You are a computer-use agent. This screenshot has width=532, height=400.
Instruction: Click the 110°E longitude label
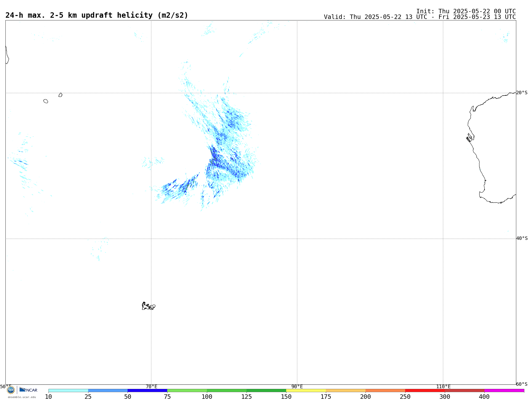click(x=443, y=387)
